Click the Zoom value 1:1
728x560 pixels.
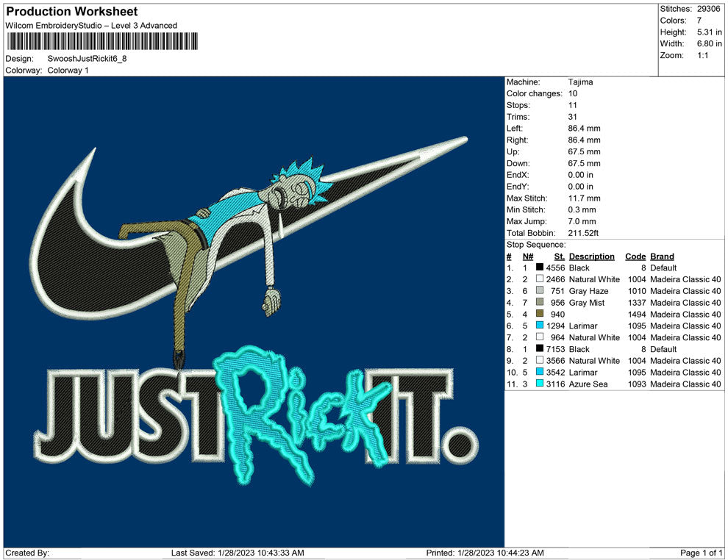702,56
